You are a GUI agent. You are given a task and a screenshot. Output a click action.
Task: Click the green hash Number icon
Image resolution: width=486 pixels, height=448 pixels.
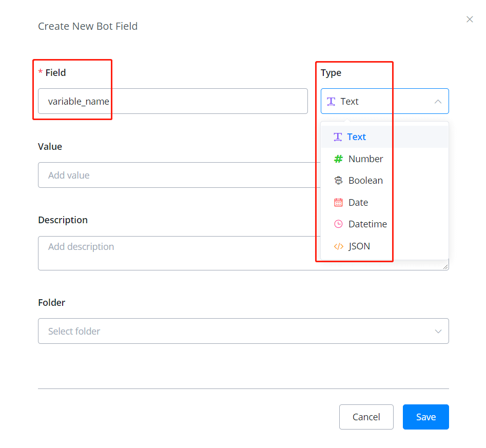coord(338,159)
